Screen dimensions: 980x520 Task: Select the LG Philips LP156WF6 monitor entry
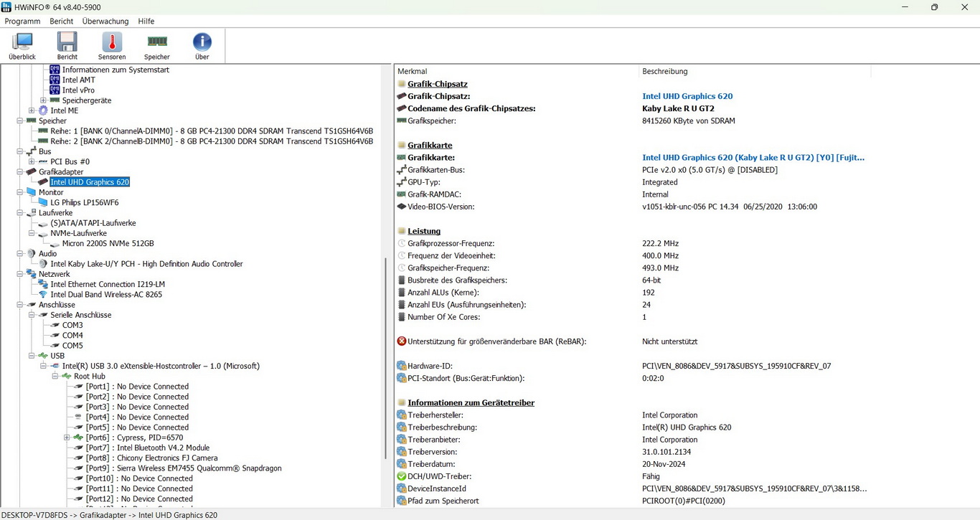[84, 203]
